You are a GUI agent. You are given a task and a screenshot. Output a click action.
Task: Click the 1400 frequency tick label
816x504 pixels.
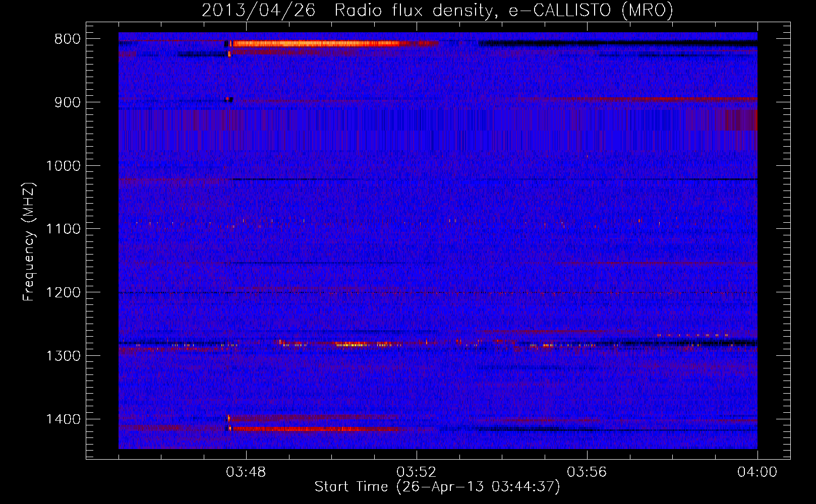pos(64,419)
